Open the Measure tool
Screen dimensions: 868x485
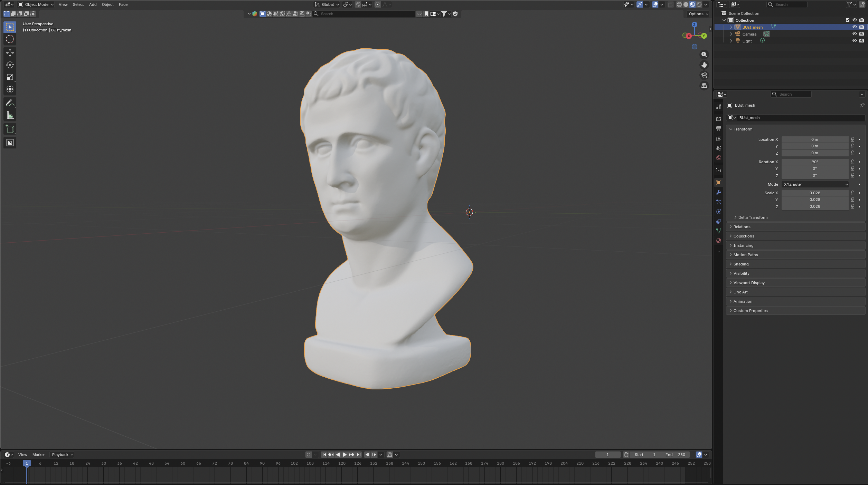[10, 115]
